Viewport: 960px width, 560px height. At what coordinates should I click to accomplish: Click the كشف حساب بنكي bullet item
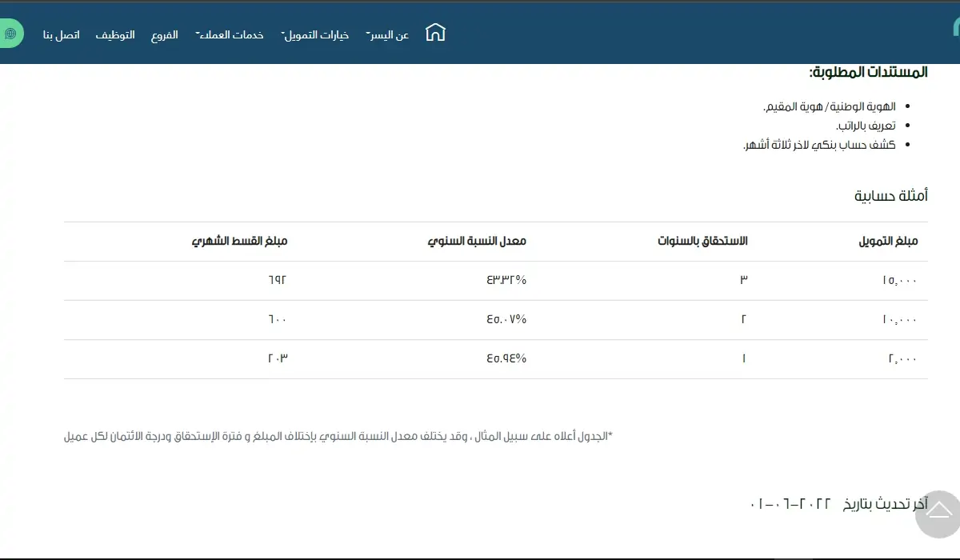tap(819, 145)
